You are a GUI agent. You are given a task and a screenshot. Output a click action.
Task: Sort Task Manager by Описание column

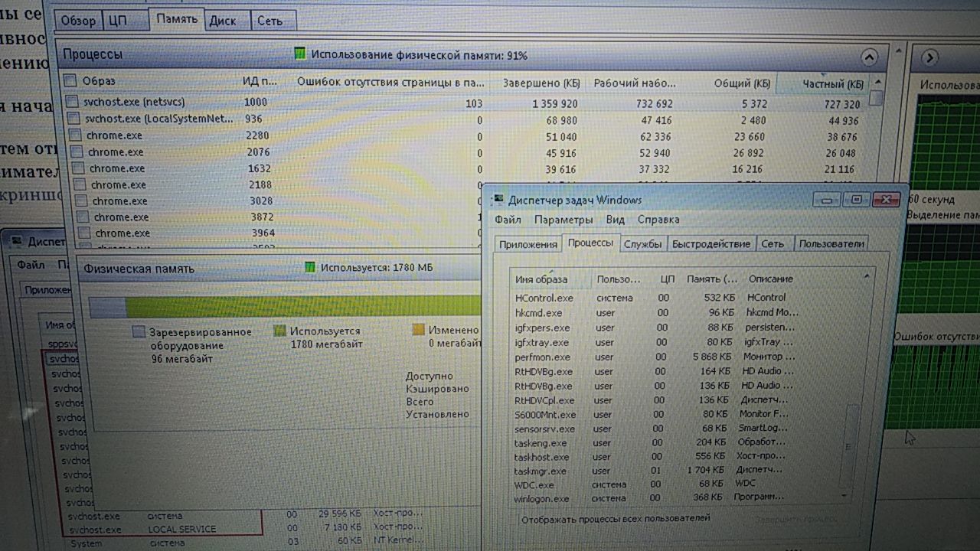(770, 279)
